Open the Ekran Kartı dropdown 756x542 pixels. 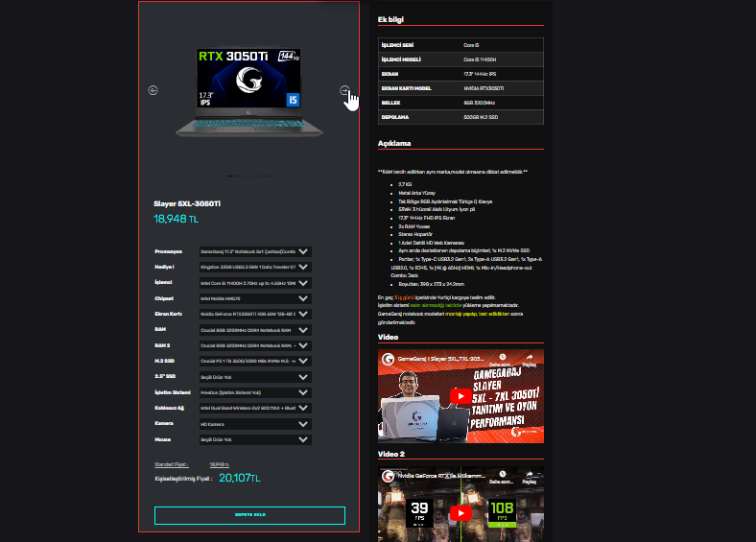(x=255, y=314)
